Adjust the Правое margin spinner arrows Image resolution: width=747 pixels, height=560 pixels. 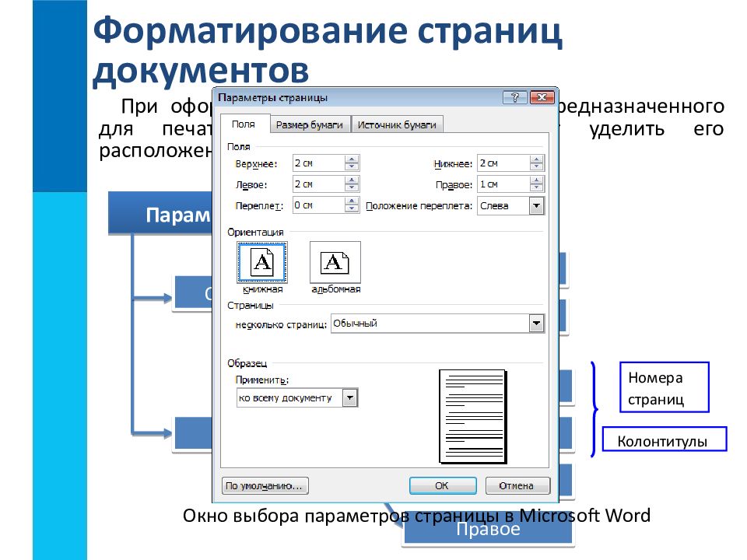click(537, 184)
